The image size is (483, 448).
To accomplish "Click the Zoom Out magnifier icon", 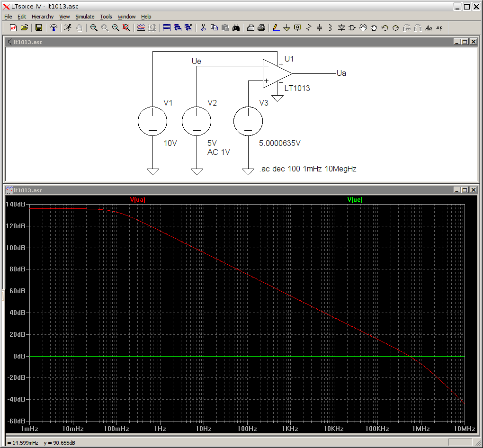I will [x=116, y=28].
